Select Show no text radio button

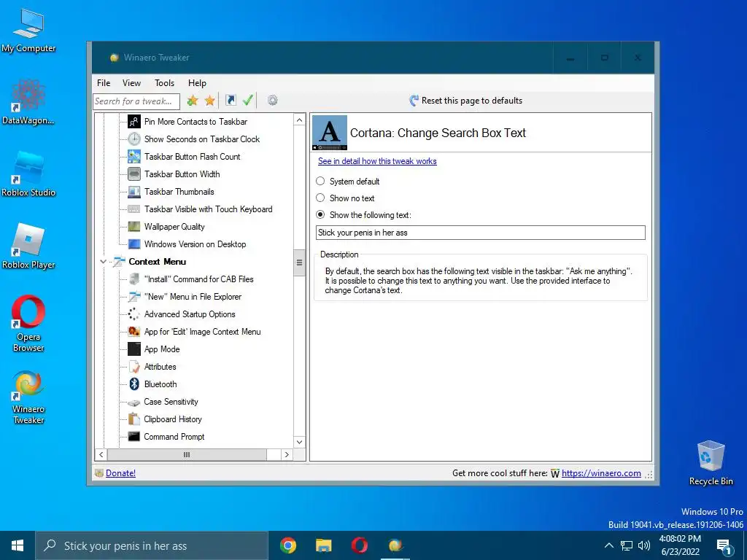click(320, 198)
